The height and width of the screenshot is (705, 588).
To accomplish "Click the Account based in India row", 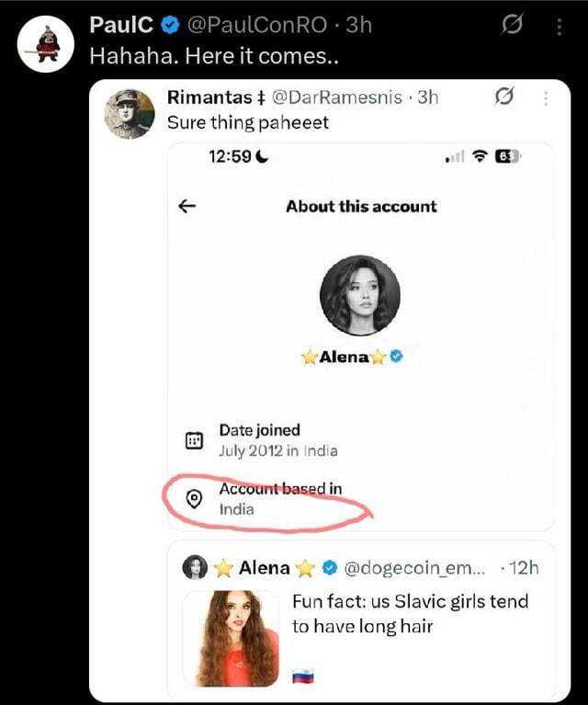I will (x=279, y=499).
